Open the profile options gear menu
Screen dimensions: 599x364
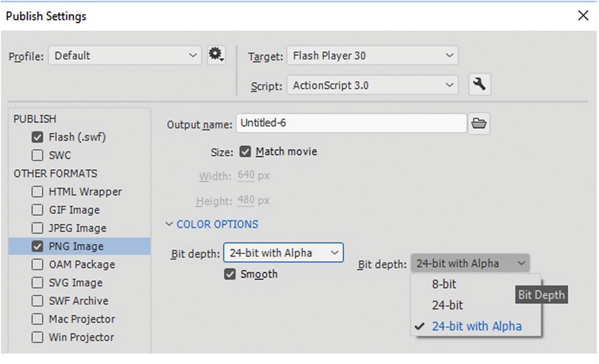click(x=216, y=55)
